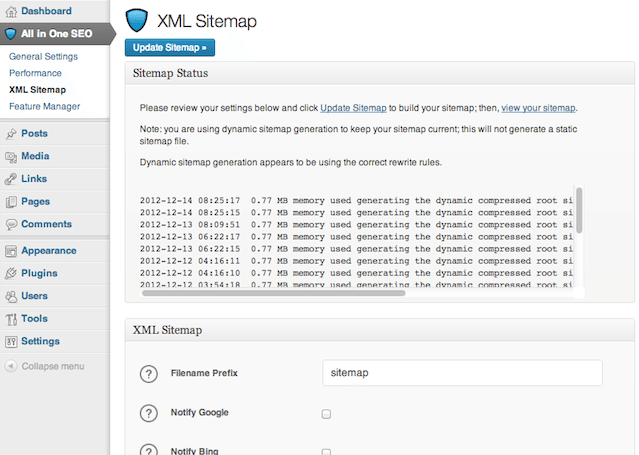Click the log's vertical scrollbar

coord(579,210)
